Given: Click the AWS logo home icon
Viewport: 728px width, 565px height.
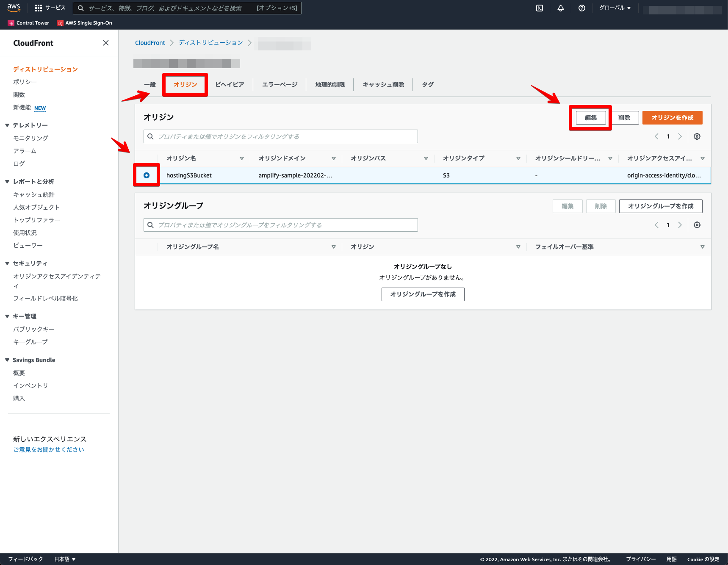Looking at the screenshot, I should click(x=14, y=8).
